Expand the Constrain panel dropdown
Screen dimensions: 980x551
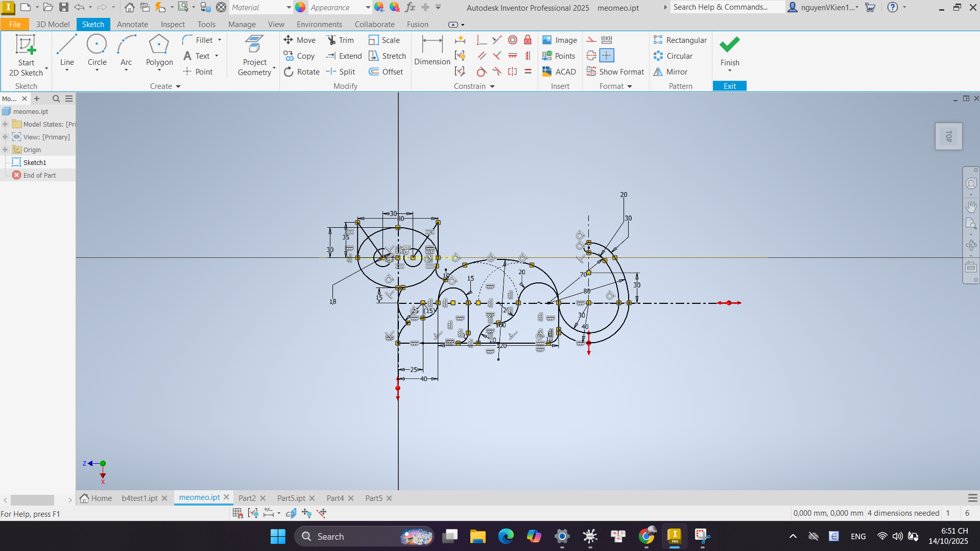pyautogui.click(x=492, y=86)
